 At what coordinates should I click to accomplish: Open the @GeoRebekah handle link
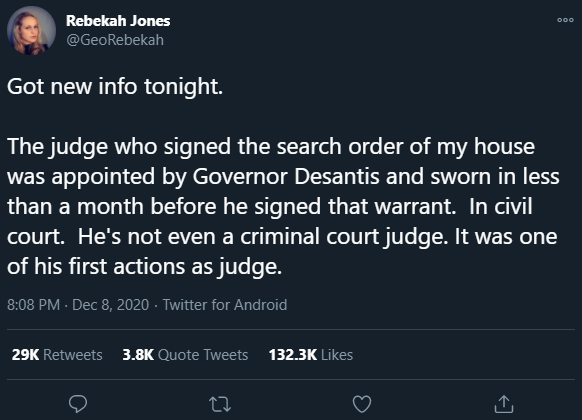pyautogui.click(x=115, y=40)
